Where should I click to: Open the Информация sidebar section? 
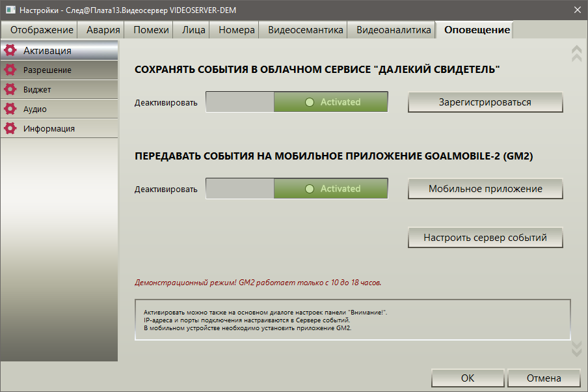point(59,128)
